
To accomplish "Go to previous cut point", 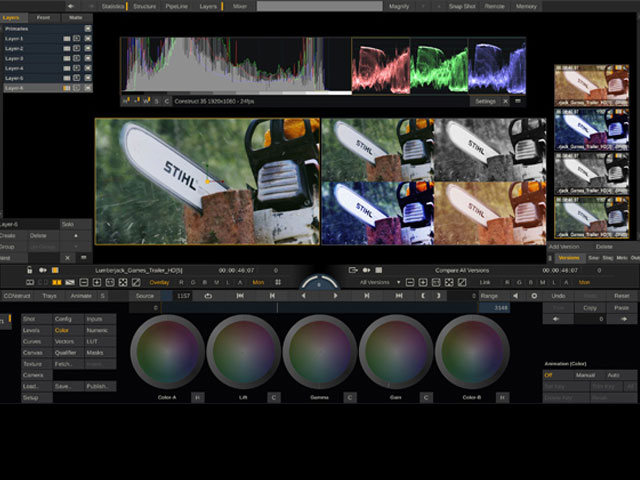I will [x=272, y=296].
